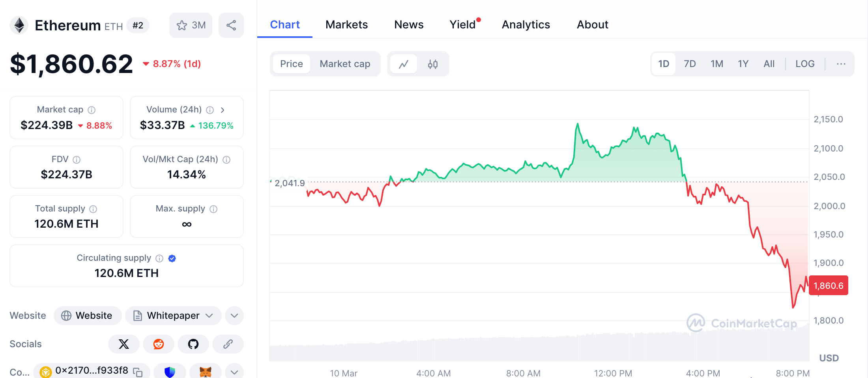Screen dimensions: 868x378
Task: Open Total supply info icon
Action: pos(93,209)
